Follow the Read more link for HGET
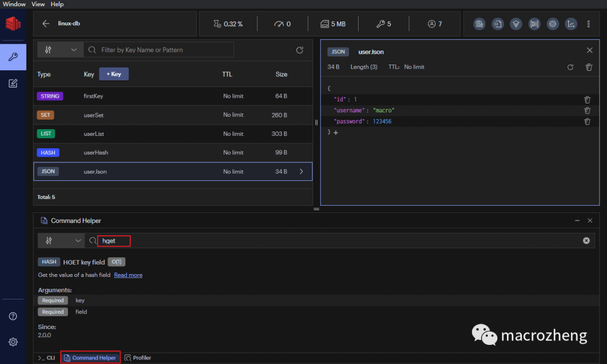Screen dimensions: 607x364 [128, 275]
